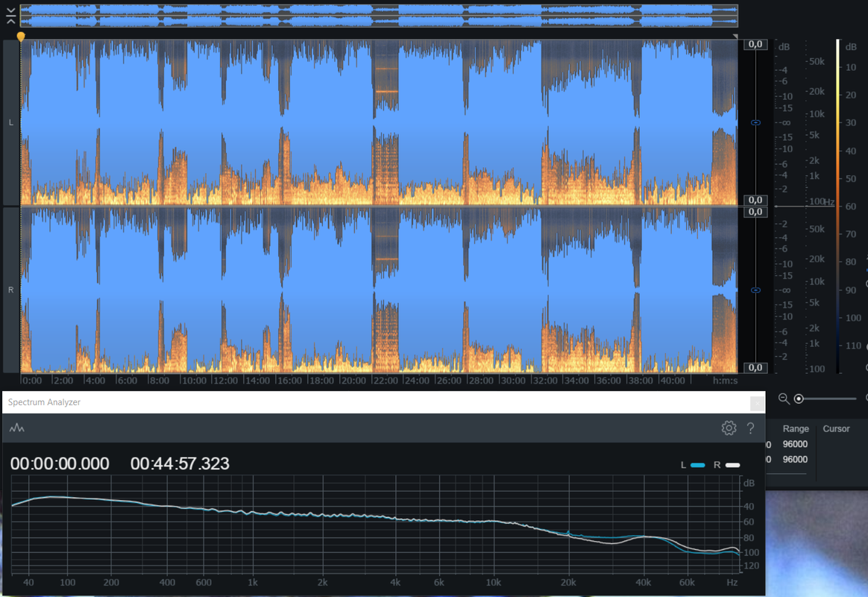Click the 10:00 mark on time ruler
This screenshot has height=597, width=868.
pos(194,381)
